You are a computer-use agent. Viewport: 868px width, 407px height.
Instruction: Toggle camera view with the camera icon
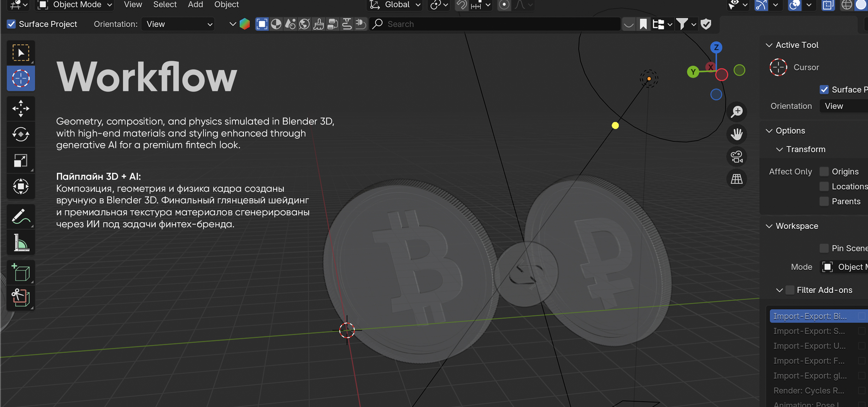pos(737,157)
